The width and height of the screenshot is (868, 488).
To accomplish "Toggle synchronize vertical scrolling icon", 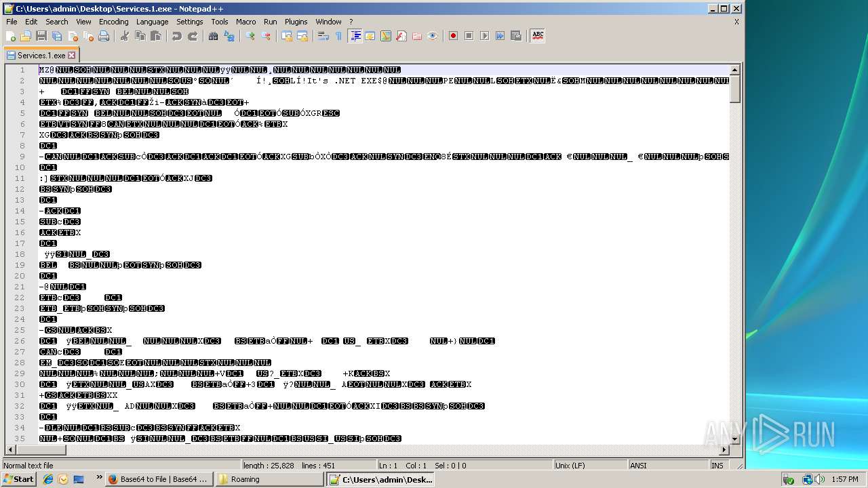I will (x=287, y=36).
